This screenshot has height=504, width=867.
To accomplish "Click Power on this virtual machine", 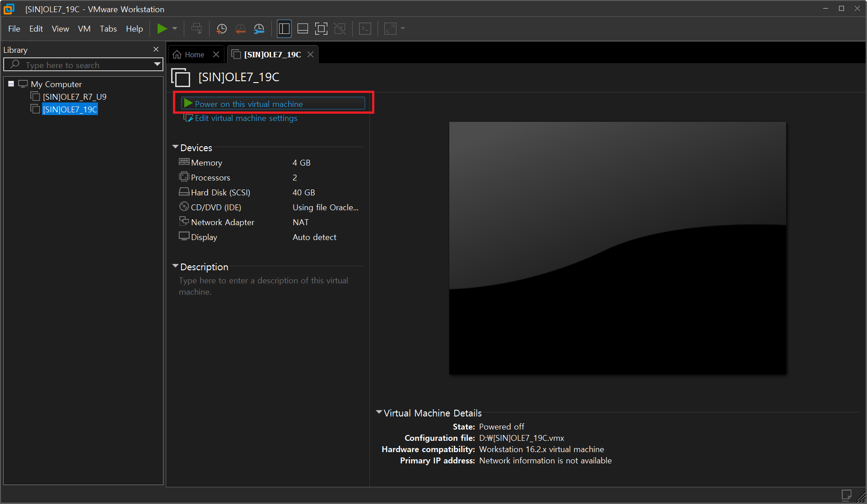I will tap(249, 104).
